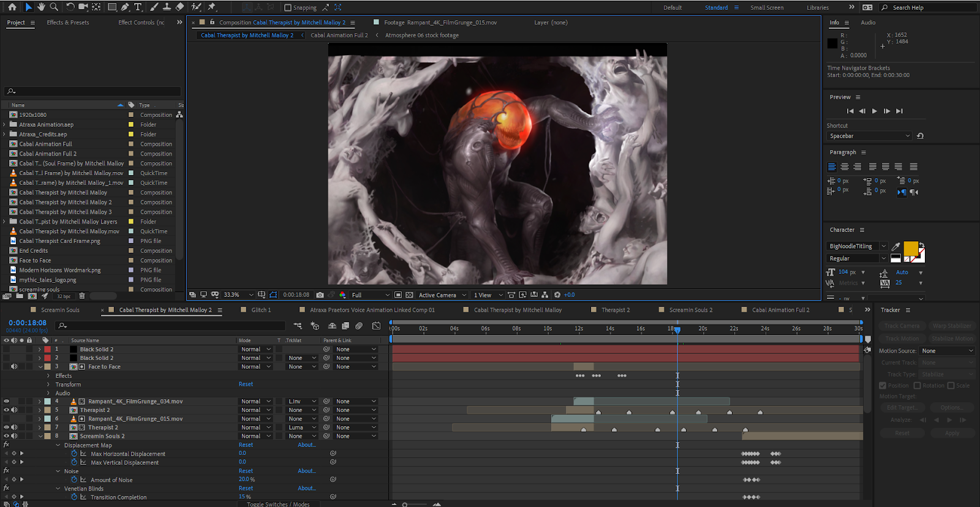Image resolution: width=980 pixels, height=507 pixels.
Task: Click Reset Exposure icon in viewer
Action: click(557, 295)
